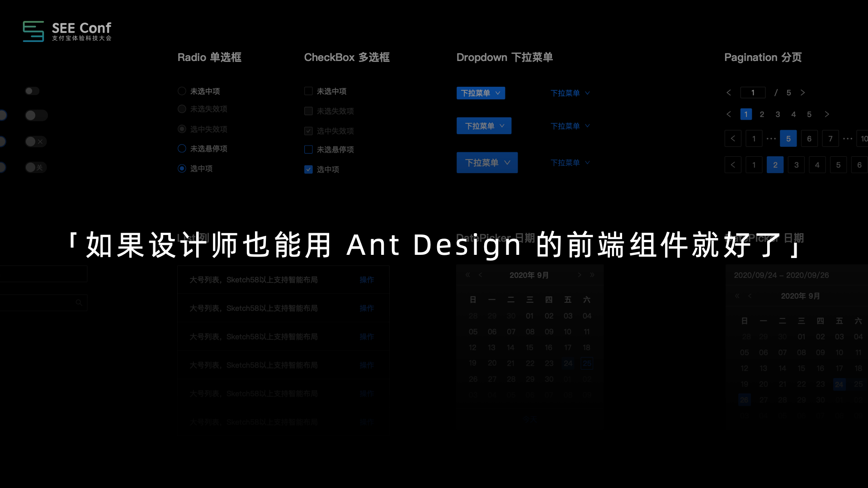The width and height of the screenshot is (868, 488).
Task: Click next-page arrow after the '/ 5' indicator
Action: point(802,93)
